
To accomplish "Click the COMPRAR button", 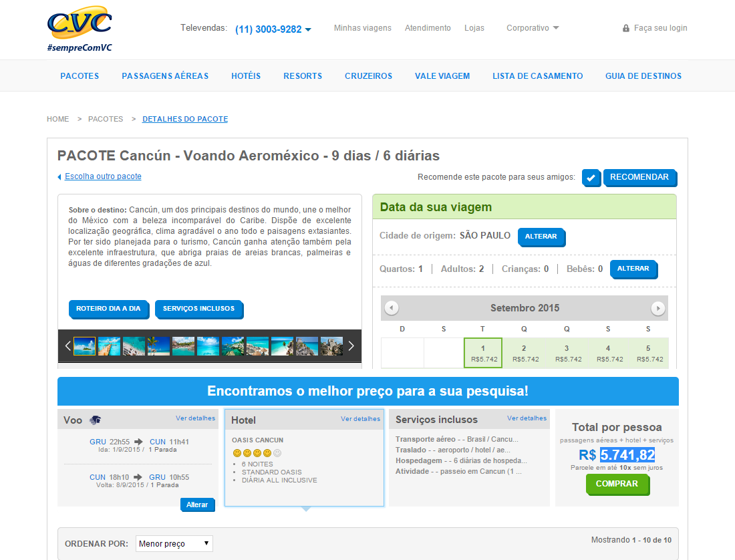I will tap(617, 484).
